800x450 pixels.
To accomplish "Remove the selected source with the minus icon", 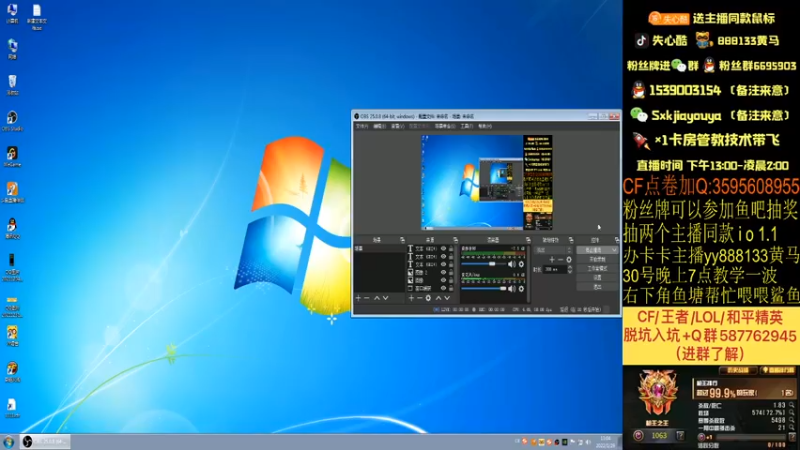I will point(420,298).
